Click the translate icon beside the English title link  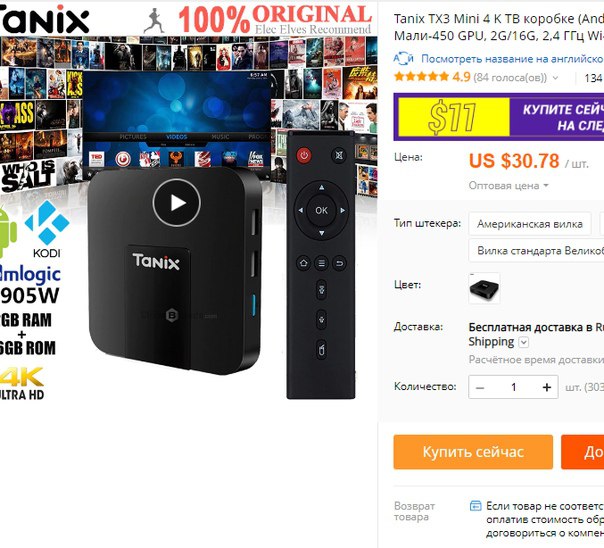coord(403,59)
